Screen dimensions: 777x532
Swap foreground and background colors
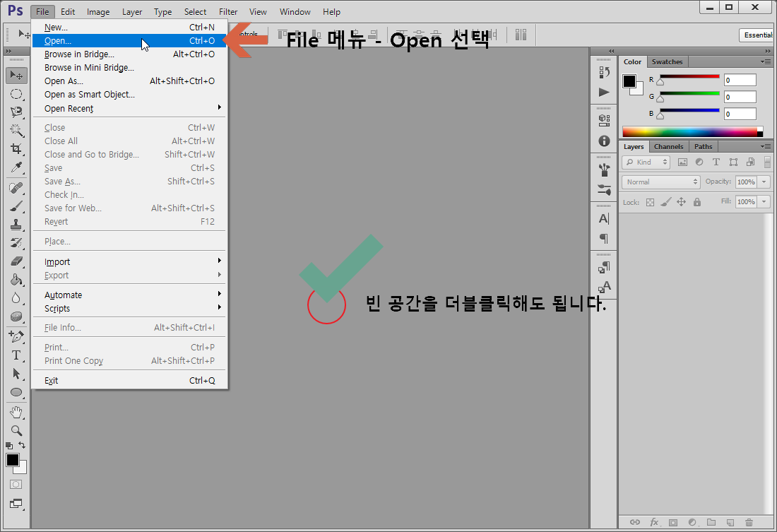tap(22, 444)
